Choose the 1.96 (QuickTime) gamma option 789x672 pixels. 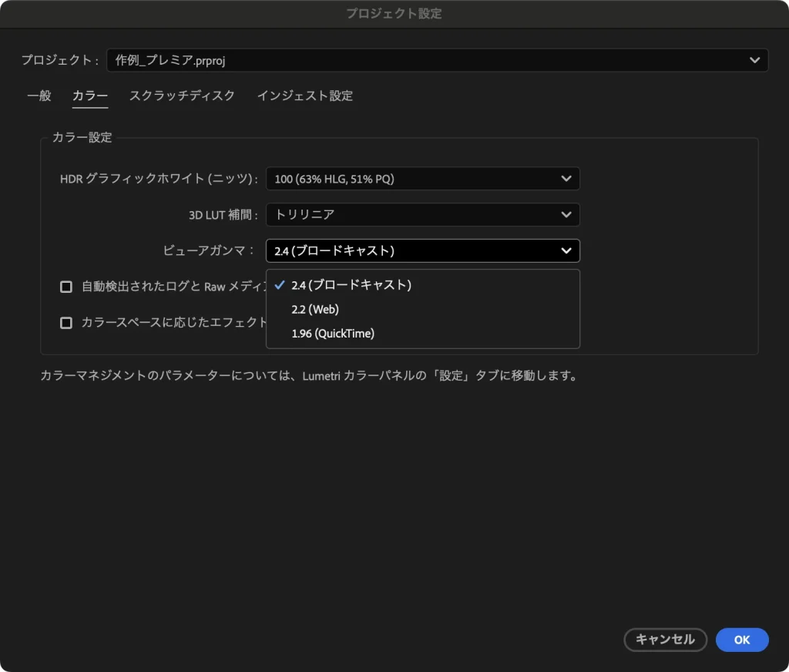(423, 333)
